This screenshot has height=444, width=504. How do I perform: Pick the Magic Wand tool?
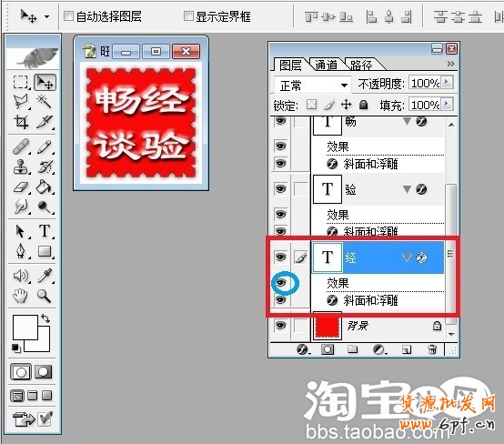(44, 101)
